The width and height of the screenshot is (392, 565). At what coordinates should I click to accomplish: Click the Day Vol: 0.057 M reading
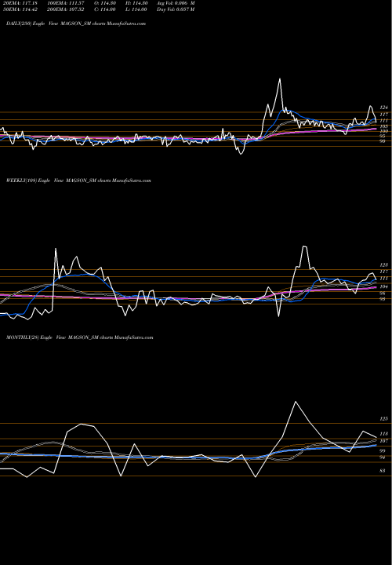(x=176, y=9)
